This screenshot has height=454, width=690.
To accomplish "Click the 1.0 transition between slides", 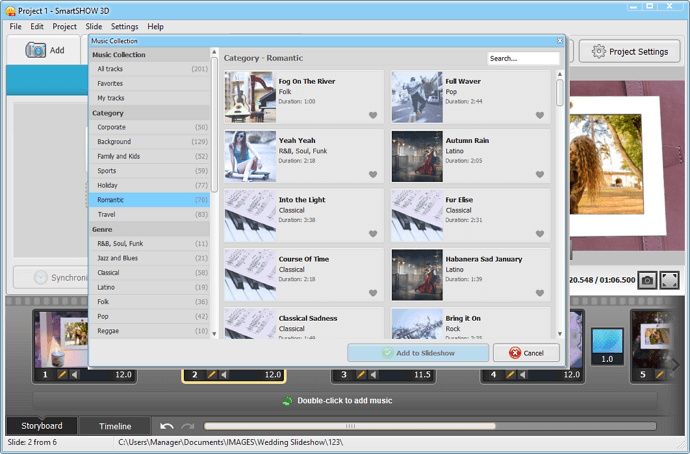I will tap(607, 347).
